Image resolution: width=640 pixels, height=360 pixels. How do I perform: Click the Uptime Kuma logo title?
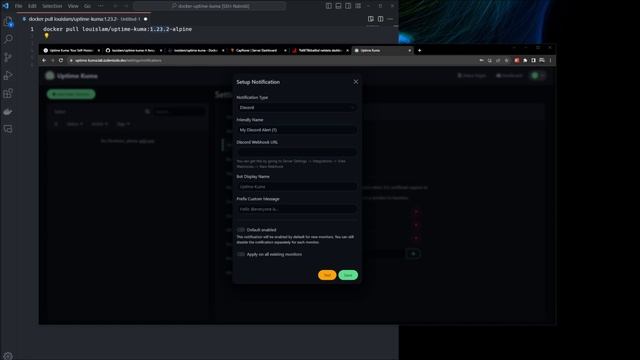click(x=72, y=76)
